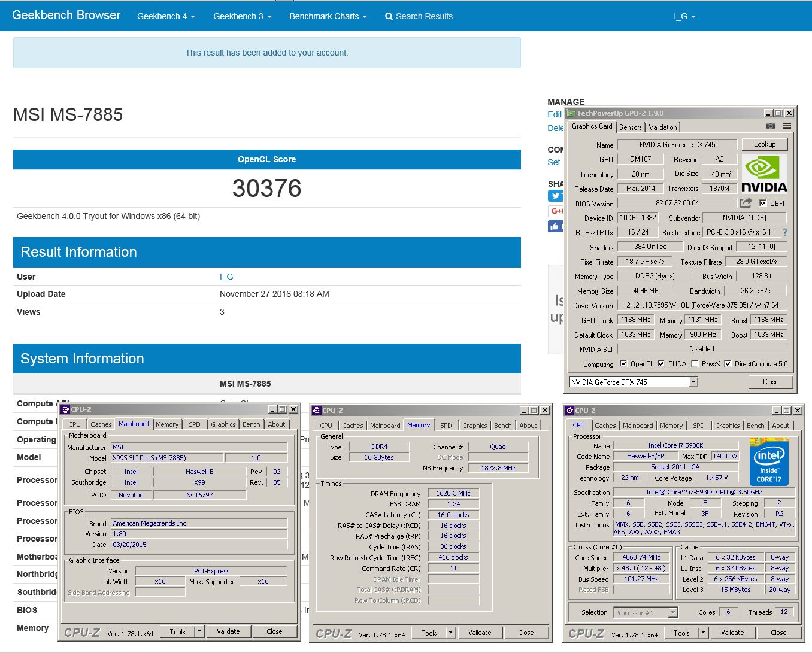Click the Google+ share icon
This screenshot has width=812, height=653.
(x=556, y=211)
